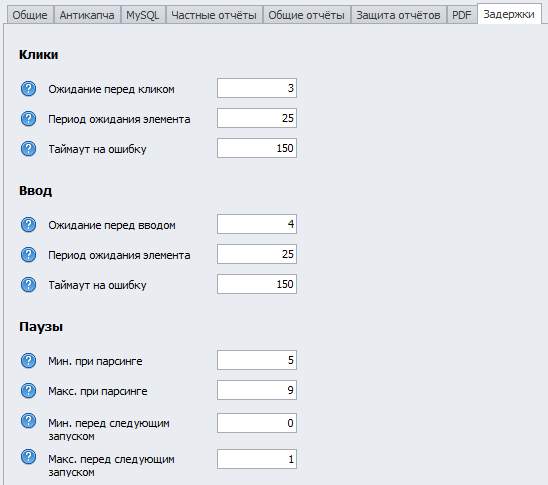Viewport: 548px width, 485px height.
Task: Open help for Таймаут на ошибку under Клики
Action: pos(28,149)
